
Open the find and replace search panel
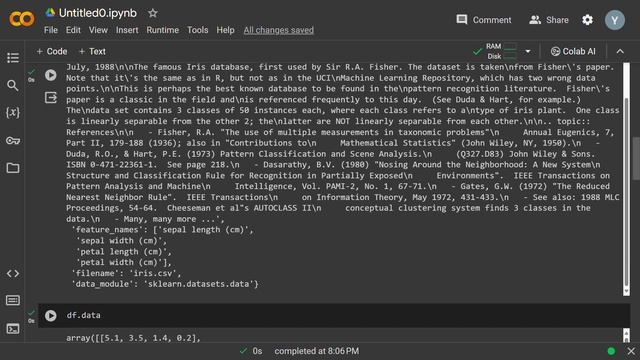point(13,85)
